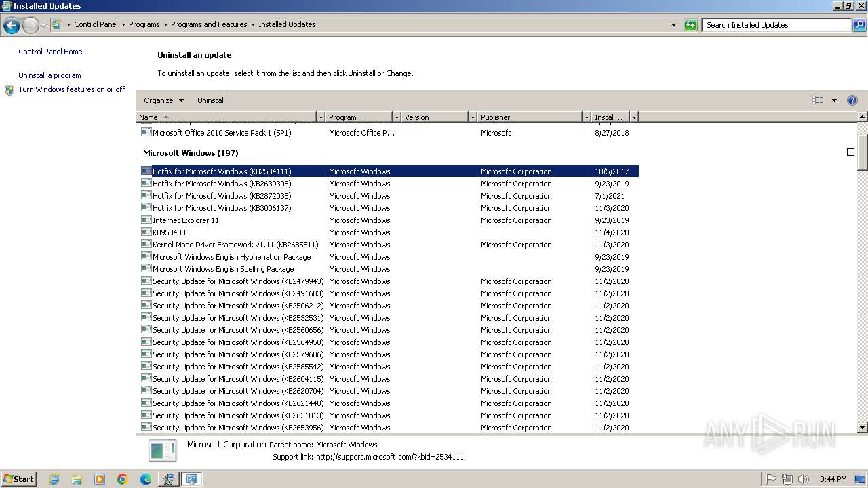Select Hotfix for Microsoft Windows (KB2872035)
This screenshot has width=868, height=488.
pyautogui.click(x=389, y=196)
